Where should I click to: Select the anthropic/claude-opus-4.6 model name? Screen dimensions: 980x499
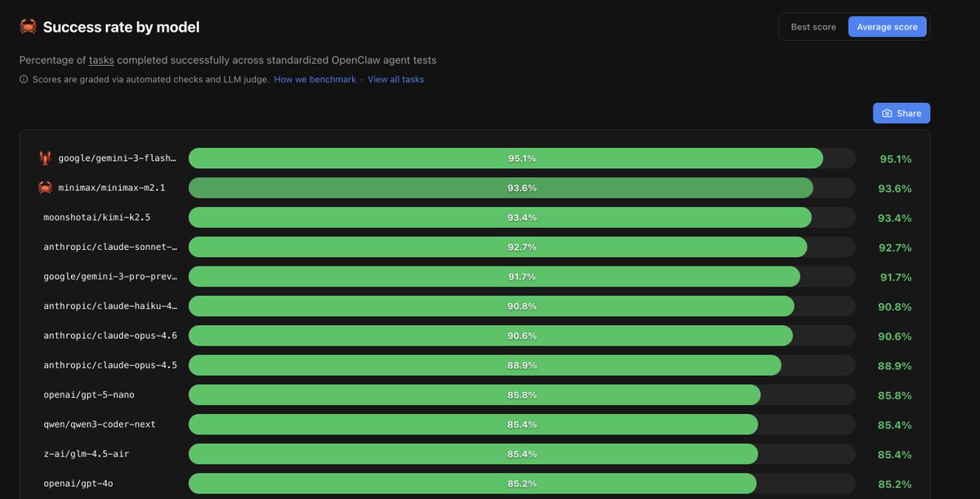pyautogui.click(x=110, y=336)
